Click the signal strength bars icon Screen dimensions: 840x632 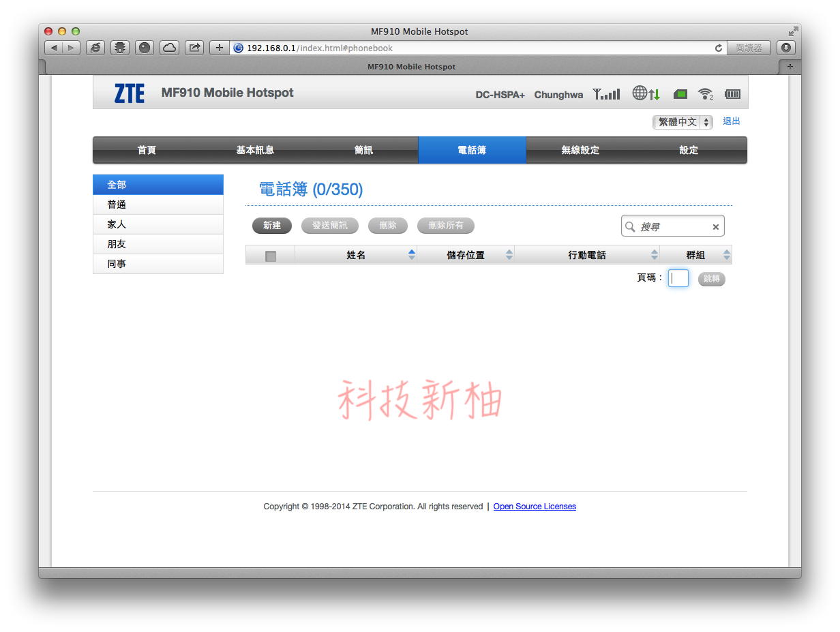[606, 94]
